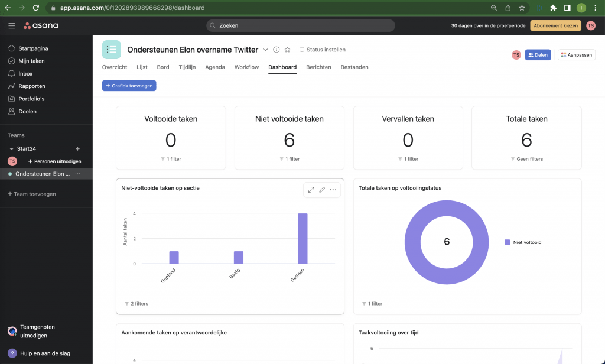This screenshot has width=605, height=364.
Task: Click the Zoeken search field
Action: (x=301, y=26)
